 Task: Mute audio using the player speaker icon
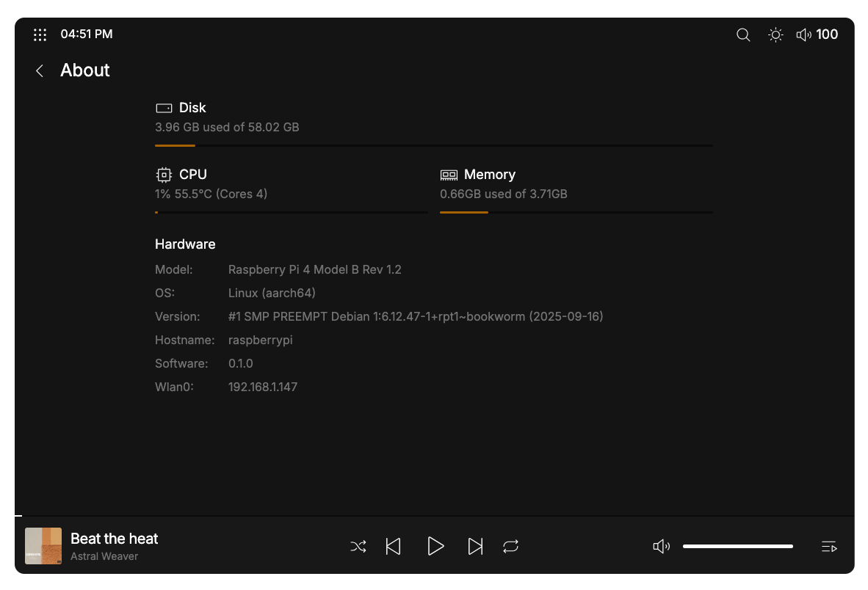pyautogui.click(x=661, y=546)
